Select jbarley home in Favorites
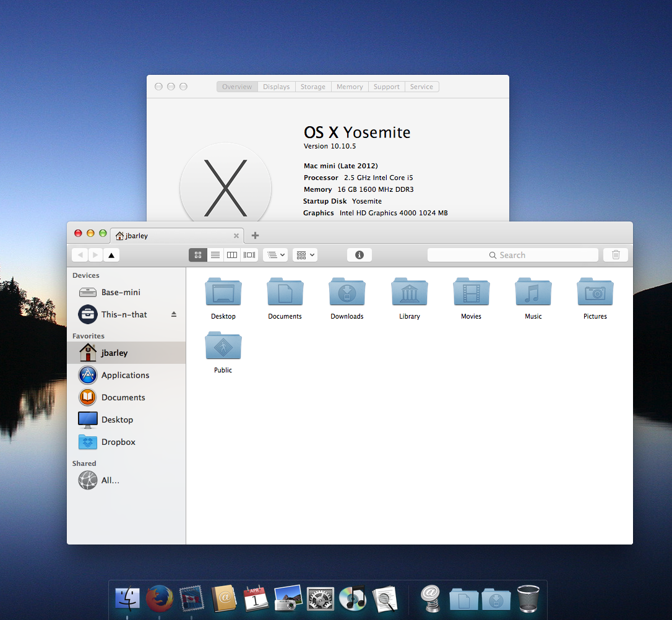Image resolution: width=672 pixels, height=620 pixels. coord(126,353)
